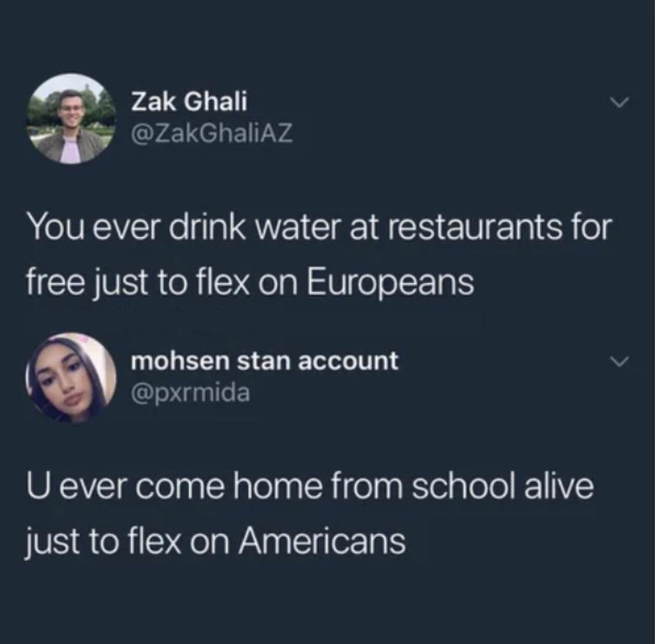The image size is (655, 644).
Task: Click the mohsen stan account display name
Action: [264, 361]
